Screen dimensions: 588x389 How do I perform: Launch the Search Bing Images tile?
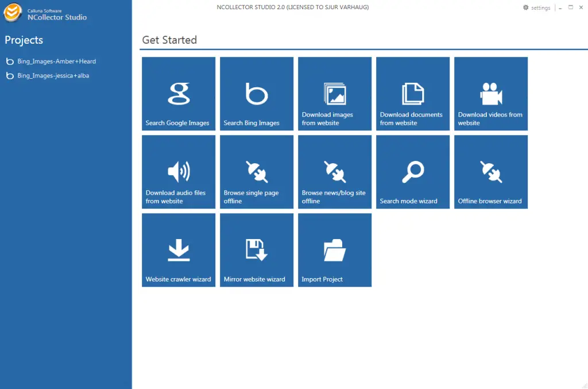click(x=256, y=94)
